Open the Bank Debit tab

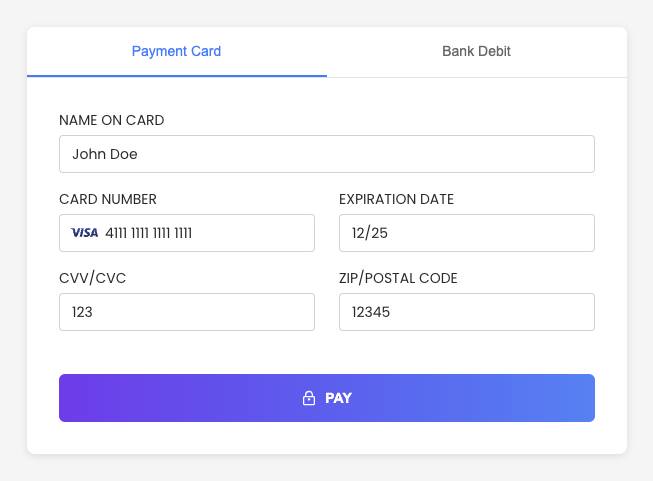point(476,51)
